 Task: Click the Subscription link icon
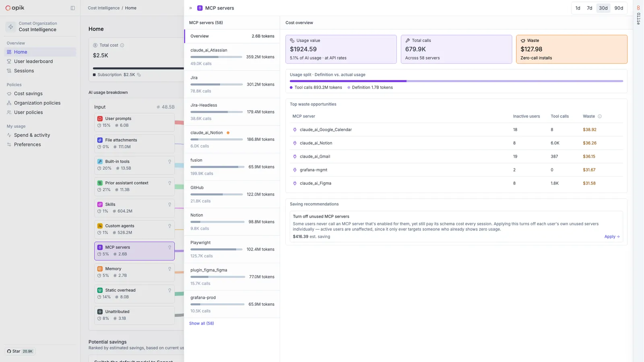[x=139, y=75]
